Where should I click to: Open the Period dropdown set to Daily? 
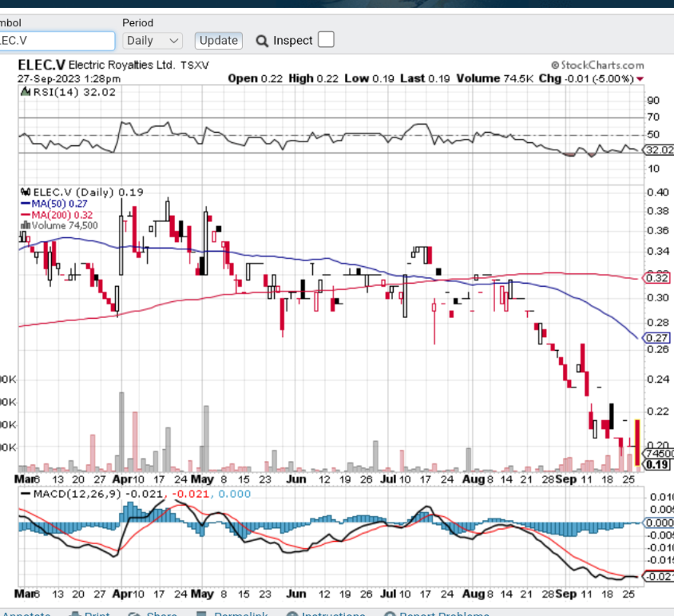[152, 40]
